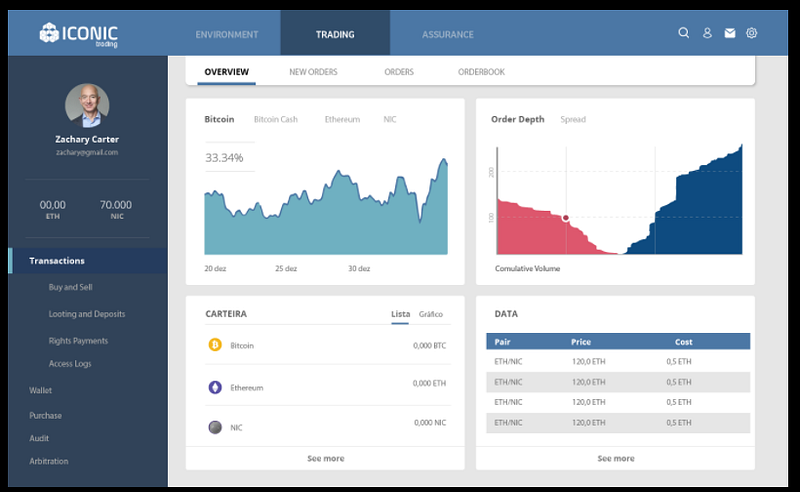Viewport: 800px width, 492px height.
Task: Show the Bitcoin chart tab
Action: pyautogui.click(x=219, y=119)
